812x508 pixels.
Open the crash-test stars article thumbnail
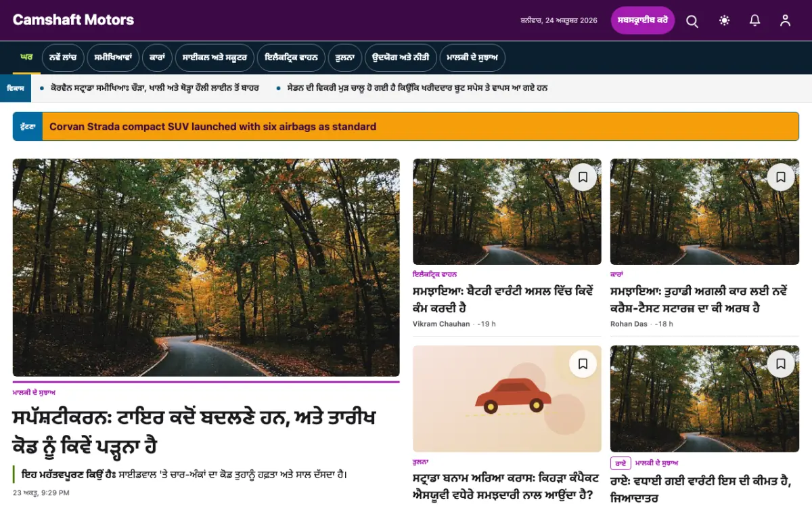tap(704, 212)
